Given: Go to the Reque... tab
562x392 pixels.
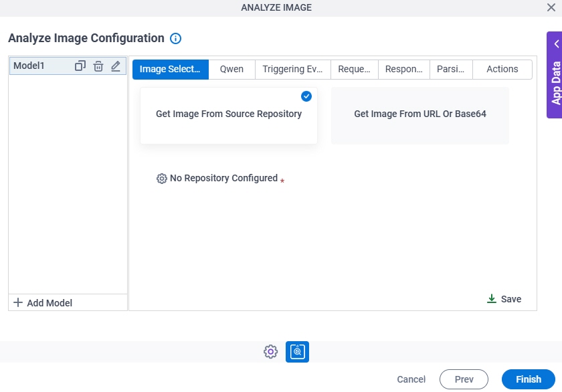Looking at the screenshot, I should click(354, 69).
